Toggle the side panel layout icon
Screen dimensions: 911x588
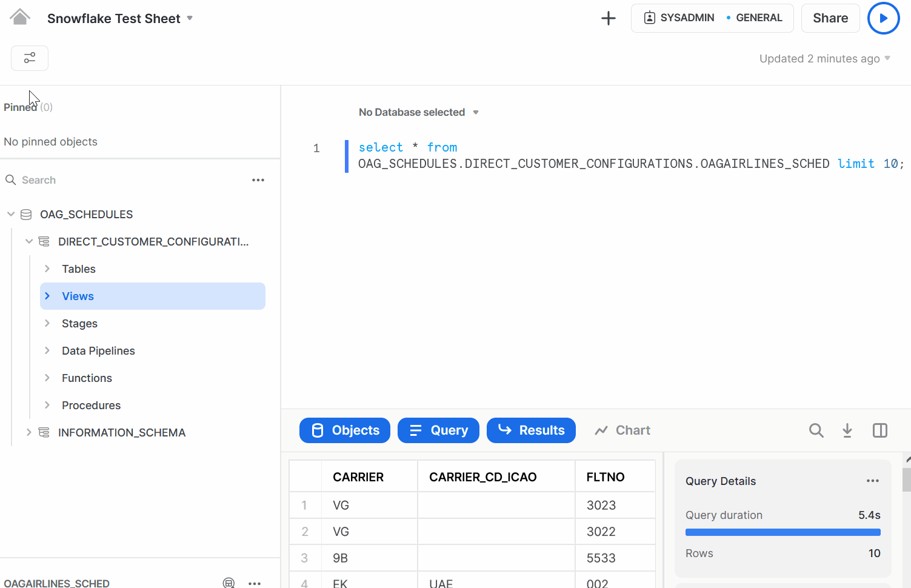(879, 430)
